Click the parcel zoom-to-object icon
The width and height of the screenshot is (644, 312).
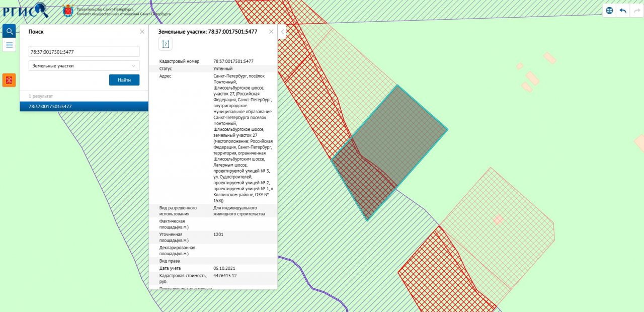pyautogui.click(x=166, y=44)
